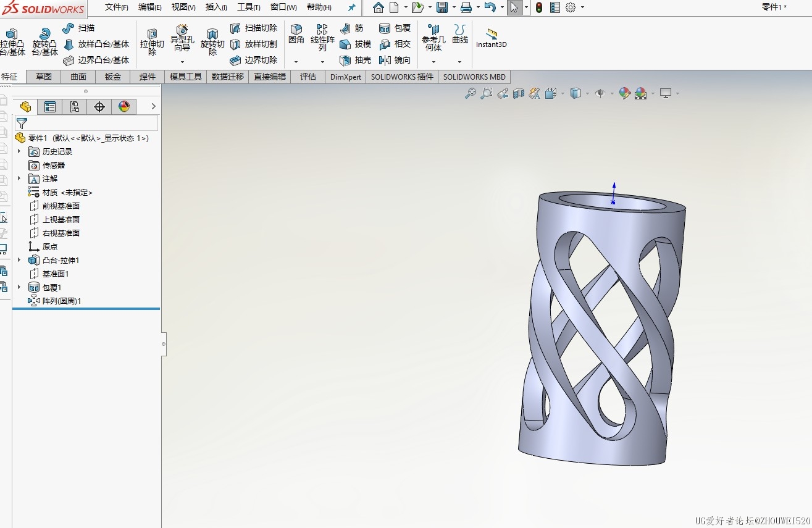
Task: Toggle the Section View icon
Action: coord(519,93)
